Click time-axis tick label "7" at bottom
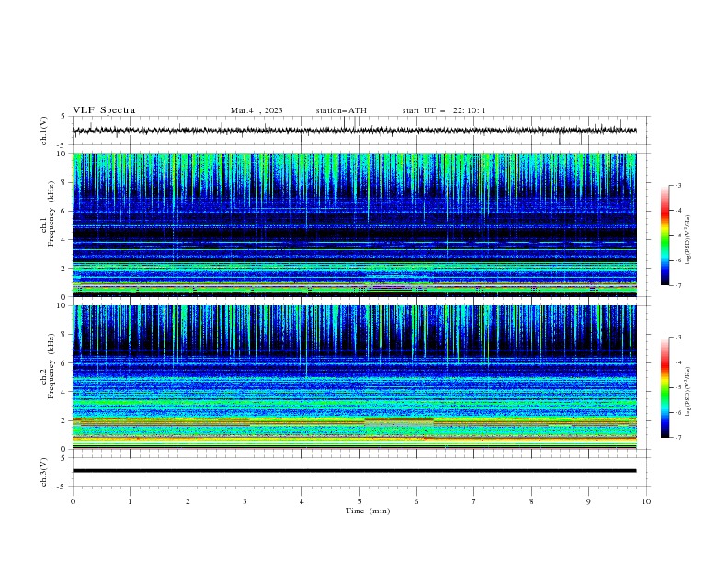 pyautogui.click(x=474, y=501)
